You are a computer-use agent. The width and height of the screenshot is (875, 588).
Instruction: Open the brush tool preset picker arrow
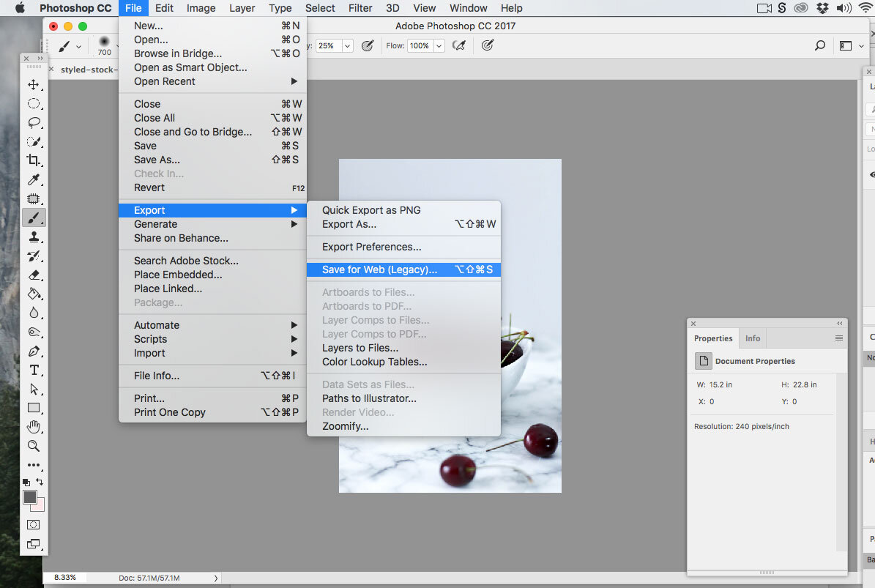tap(78, 46)
